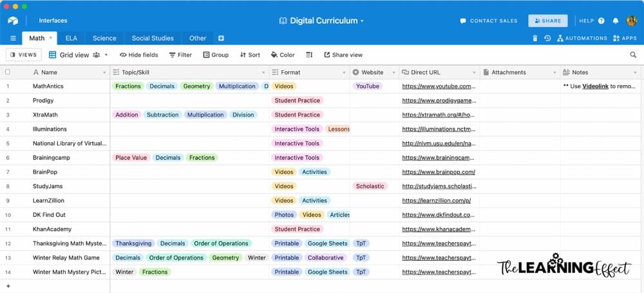
Task: Open the Group records option
Action: [x=216, y=55]
